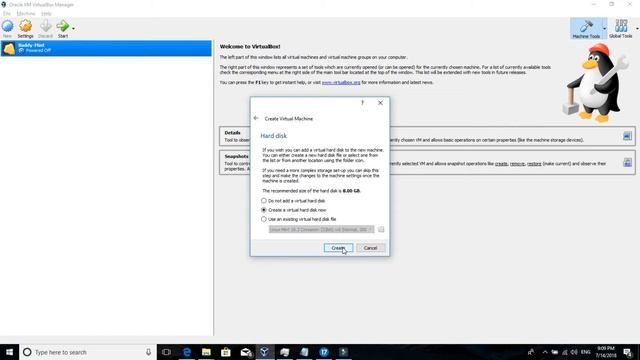This screenshot has height=360, width=640.
Task: Close the Create Virtual Machine dialog
Action: (380, 103)
